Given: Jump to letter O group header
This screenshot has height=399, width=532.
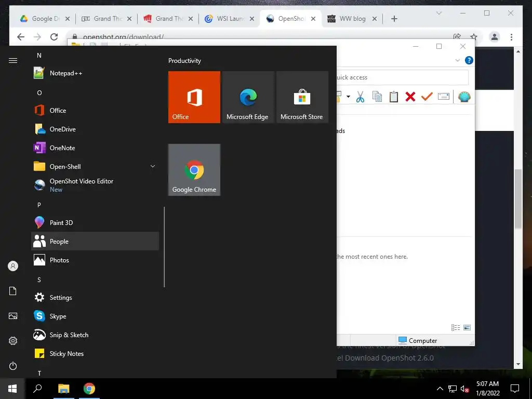Looking at the screenshot, I should 39,92.
